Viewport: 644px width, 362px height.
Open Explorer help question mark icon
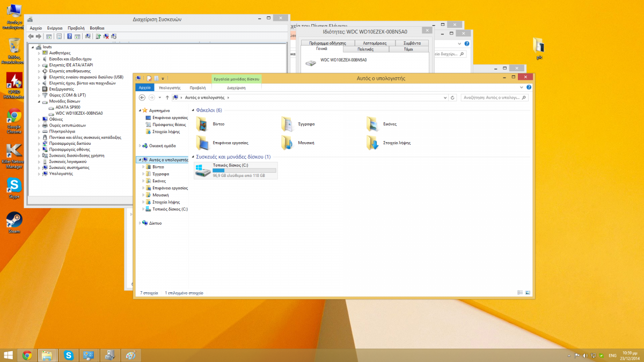[529, 87]
